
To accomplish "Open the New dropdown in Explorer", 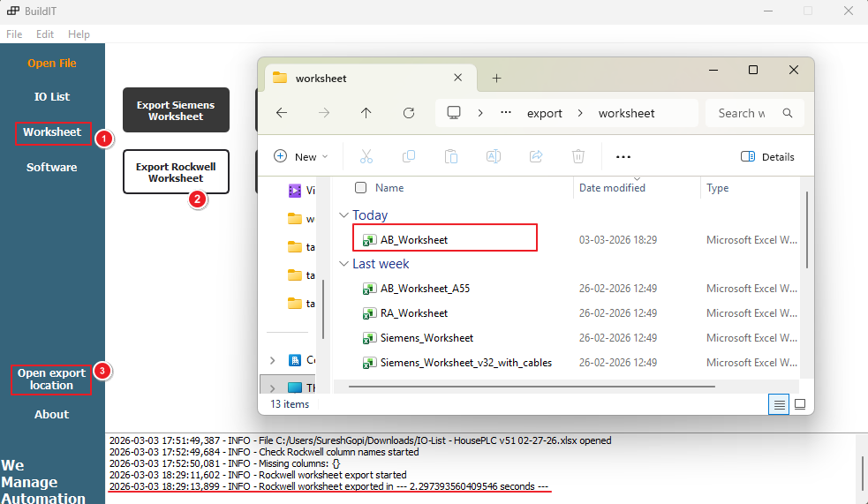I will click(301, 156).
